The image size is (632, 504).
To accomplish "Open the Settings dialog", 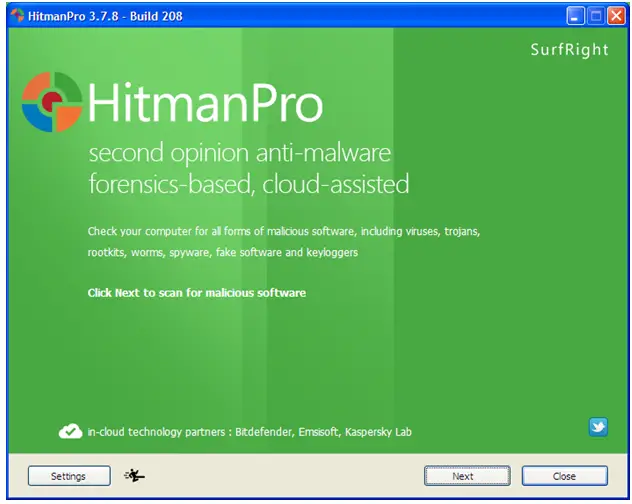I will pos(69,476).
